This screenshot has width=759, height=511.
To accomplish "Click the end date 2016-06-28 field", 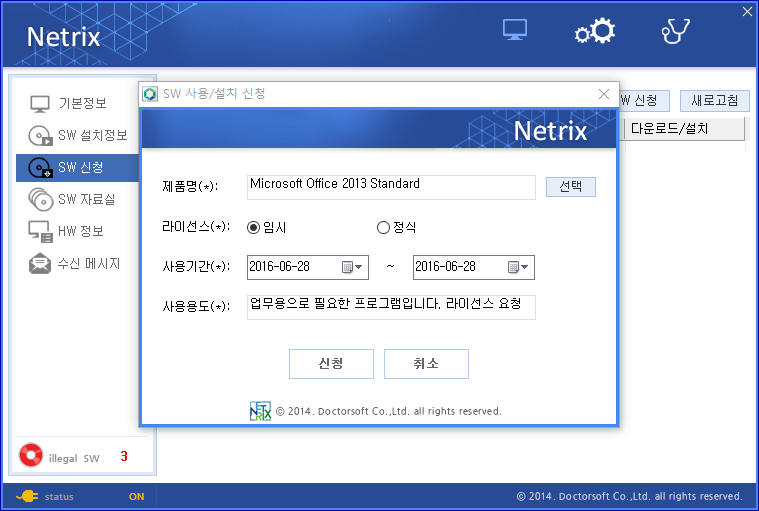I will pyautogui.click(x=473, y=267).
